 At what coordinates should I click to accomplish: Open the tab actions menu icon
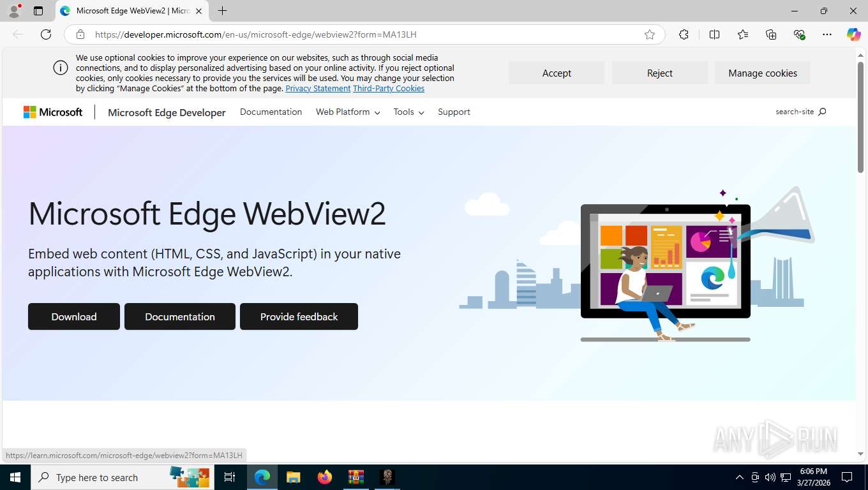[x=38, y=11]
